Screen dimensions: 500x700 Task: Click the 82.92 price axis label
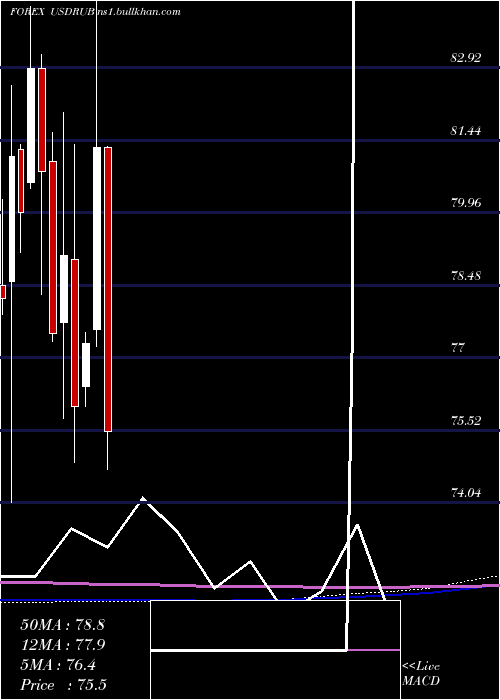point(466,58)
